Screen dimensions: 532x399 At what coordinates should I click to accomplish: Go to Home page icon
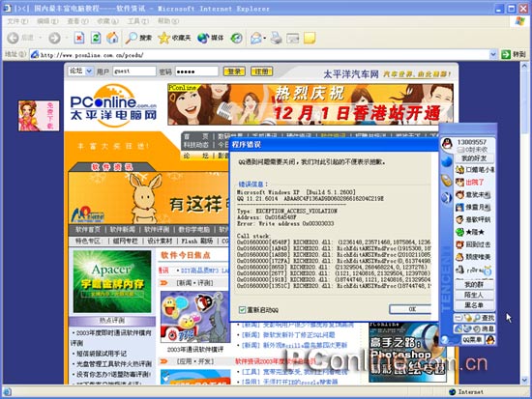(112, 38)
